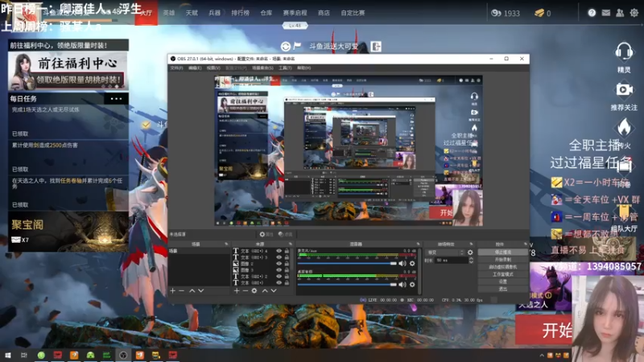Select 场景 item in Scenes list
644x362 pixels.
coord(200,251)
